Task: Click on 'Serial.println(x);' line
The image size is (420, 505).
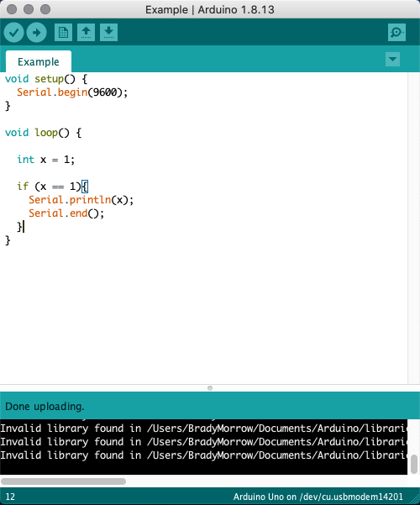Action: 81,200
